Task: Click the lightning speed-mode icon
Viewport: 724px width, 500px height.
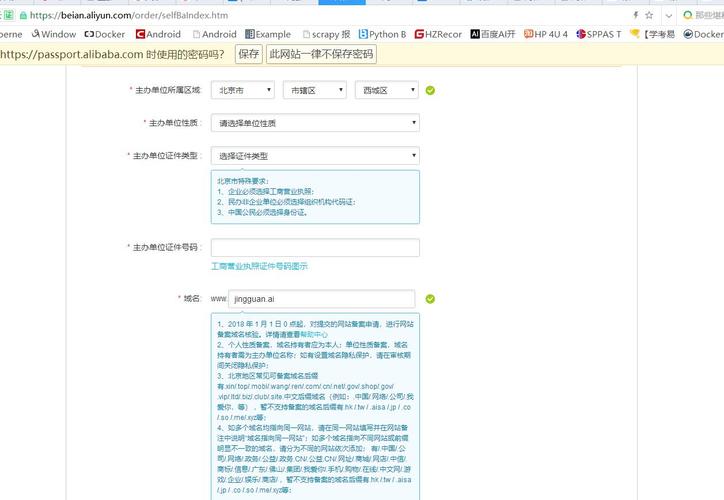Action: pyautogui.click(x=635, y=15)
